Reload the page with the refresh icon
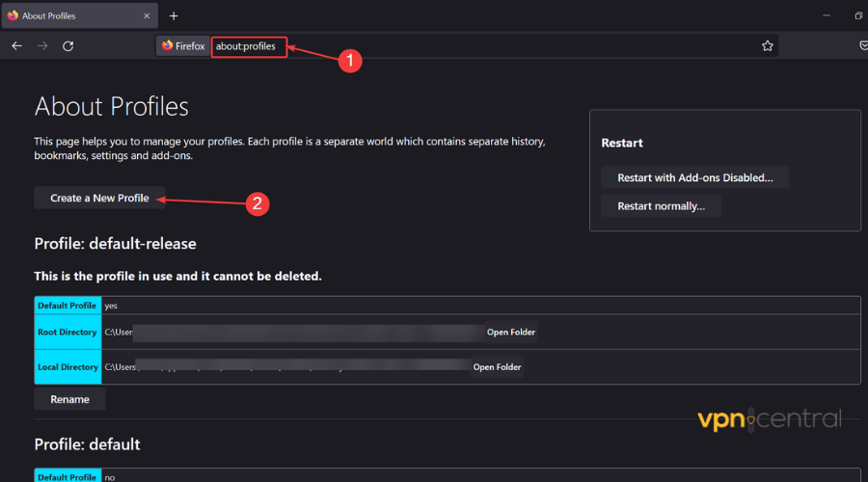The width and height of the screenshot is (868, 482). tap(68, 46)
